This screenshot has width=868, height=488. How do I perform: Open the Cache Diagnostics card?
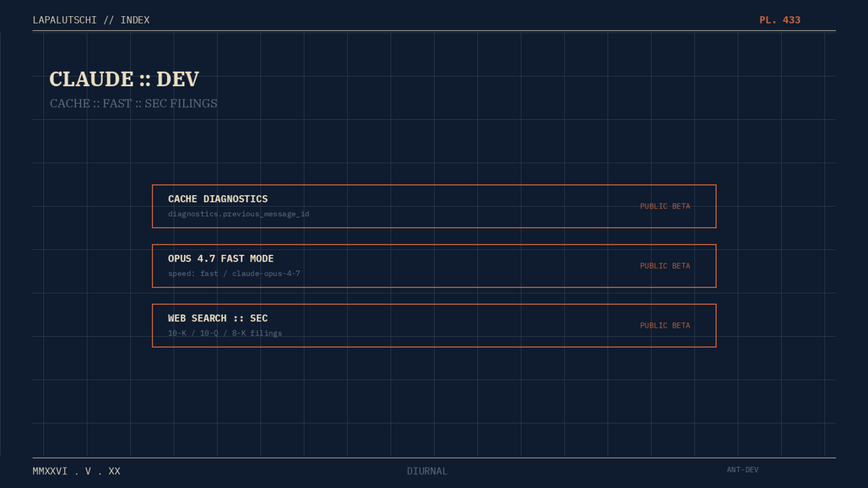(434, 206)
